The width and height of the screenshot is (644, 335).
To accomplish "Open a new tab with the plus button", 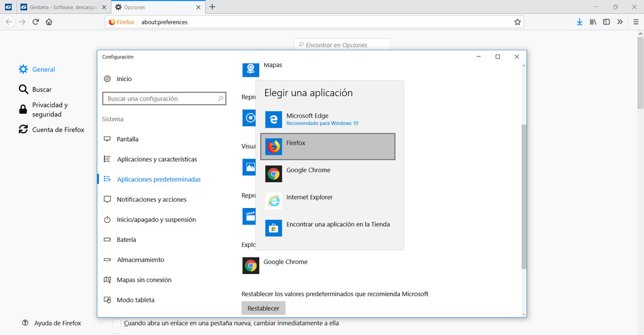I will pyautogui.click(x=213, y=6).
